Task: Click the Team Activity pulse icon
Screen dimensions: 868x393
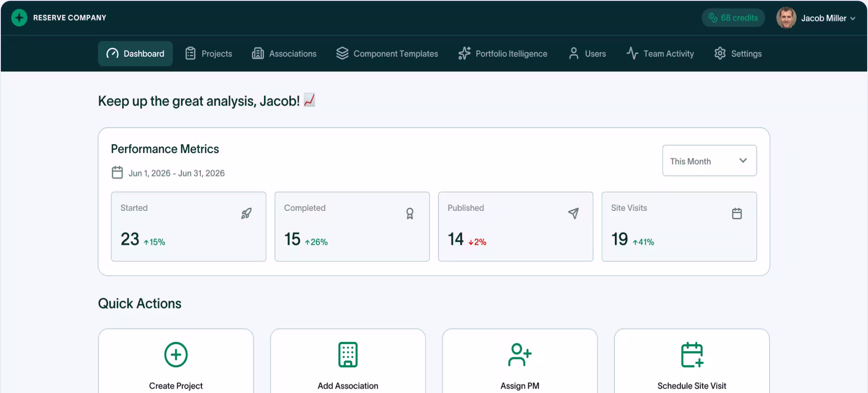Action: tap(632, 53)
